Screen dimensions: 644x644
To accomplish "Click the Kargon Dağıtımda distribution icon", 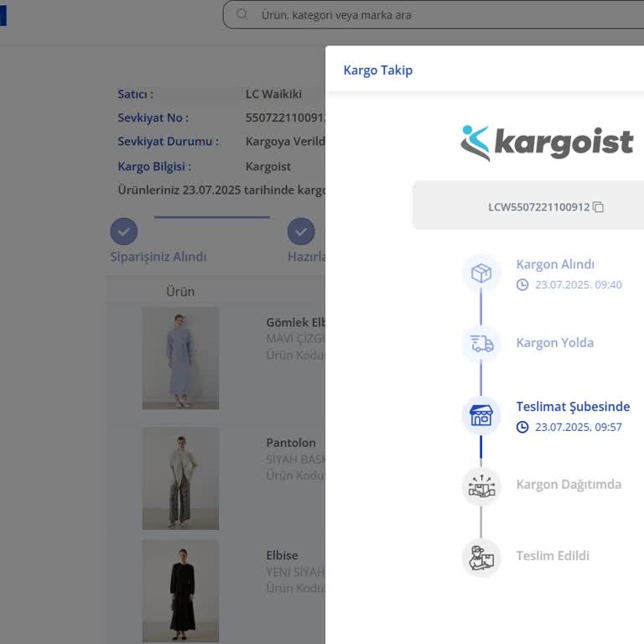I will [481, 486].
